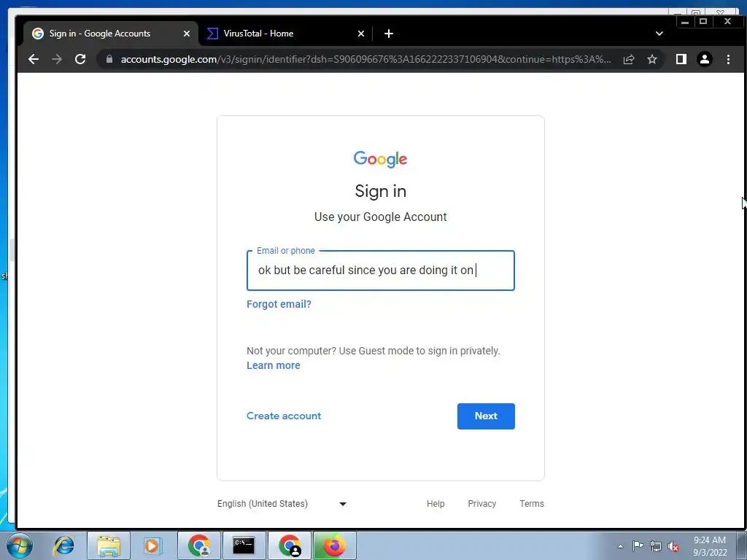Switch to the VirusTotal - Home tab
Image resolution: width=747 pixels, height=560 pixels.
[x=286, y=34]
